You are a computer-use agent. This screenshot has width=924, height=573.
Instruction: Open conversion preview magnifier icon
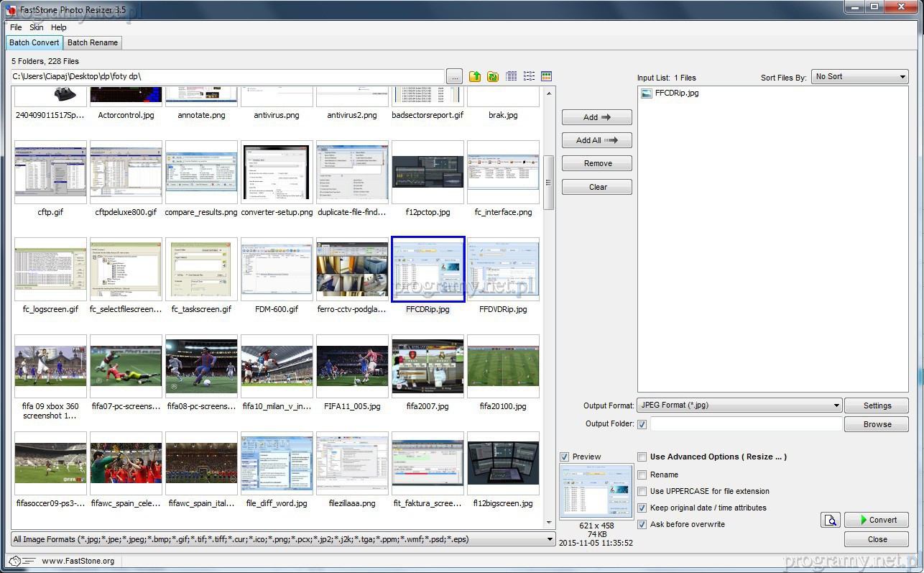830,520
